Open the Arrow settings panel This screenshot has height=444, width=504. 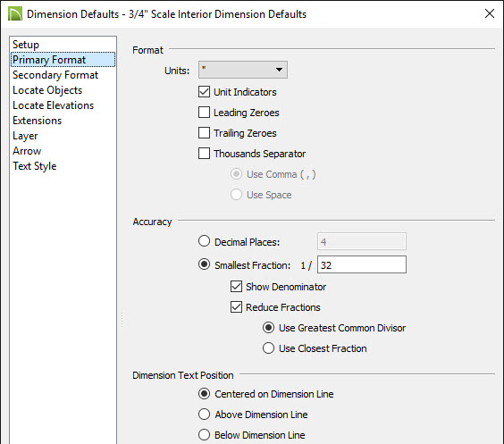[x=27, y=151]
